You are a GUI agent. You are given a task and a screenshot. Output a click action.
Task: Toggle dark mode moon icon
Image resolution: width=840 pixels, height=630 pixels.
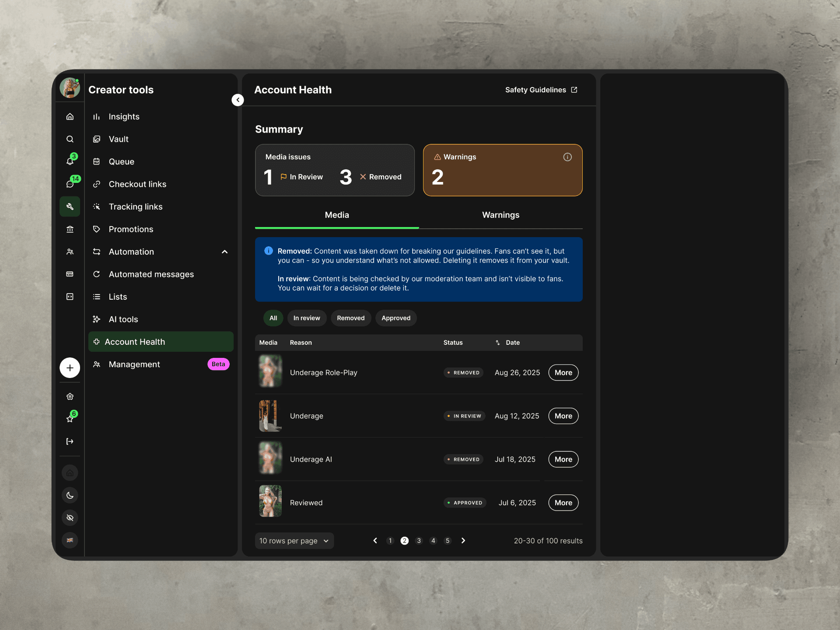pos(70,495)
